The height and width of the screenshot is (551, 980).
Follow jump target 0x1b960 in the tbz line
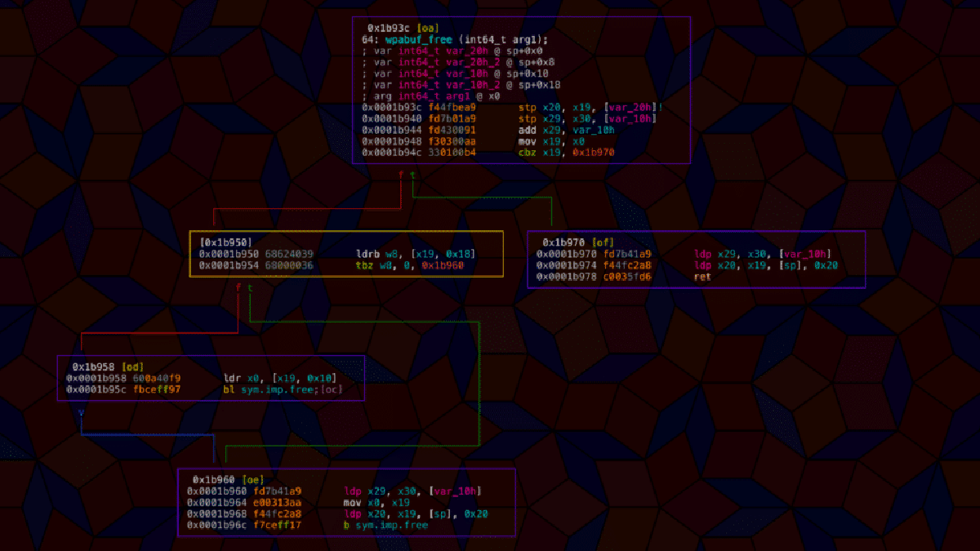(x=443, y=265)
